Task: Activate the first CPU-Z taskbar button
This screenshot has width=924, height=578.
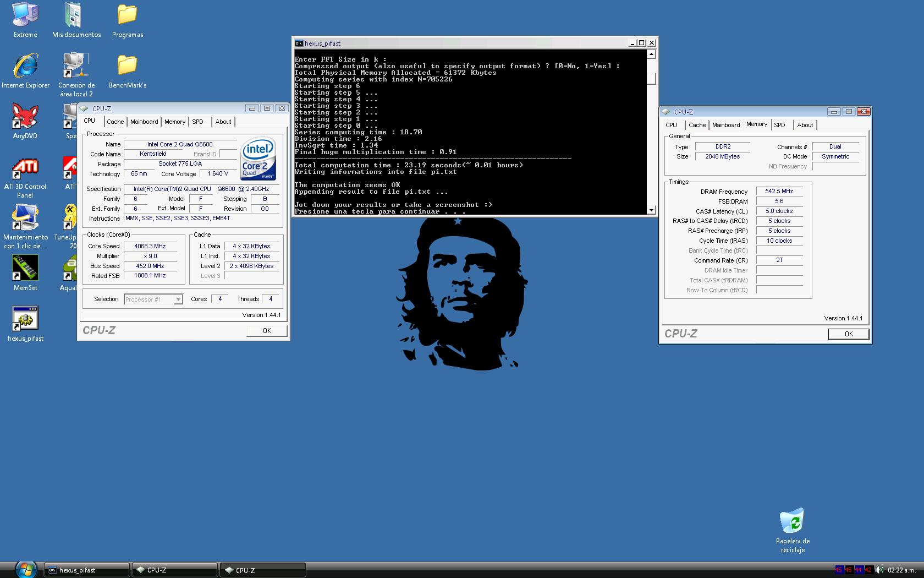Action: click(174, 570)
